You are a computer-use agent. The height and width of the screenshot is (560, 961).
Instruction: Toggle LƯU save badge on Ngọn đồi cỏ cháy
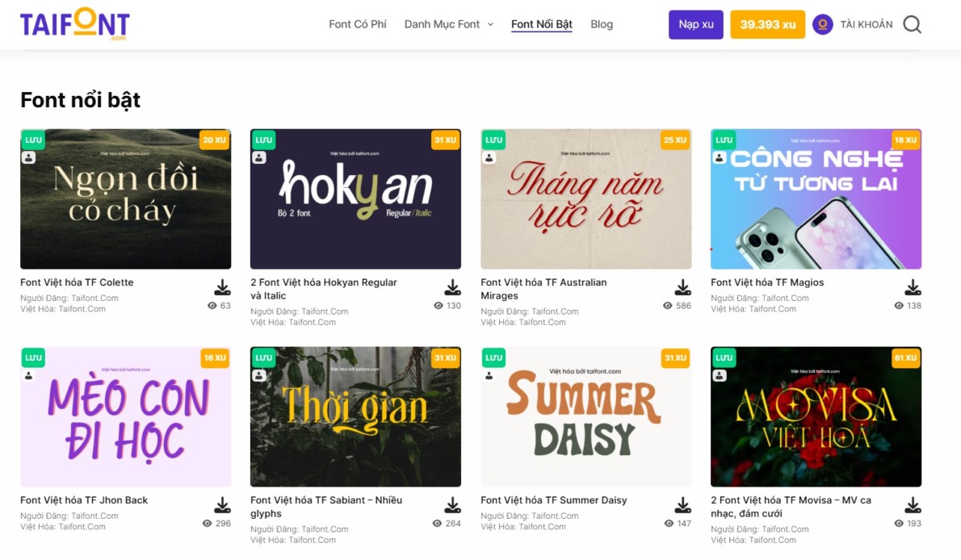click(x=33, y=140)
